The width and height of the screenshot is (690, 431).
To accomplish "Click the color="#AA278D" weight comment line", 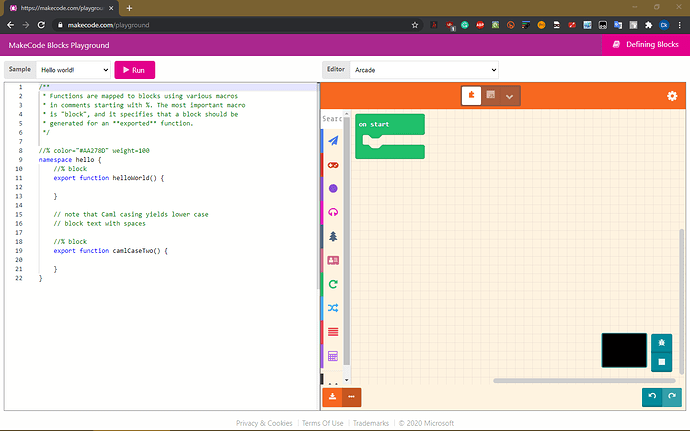I will pos(94,151).
